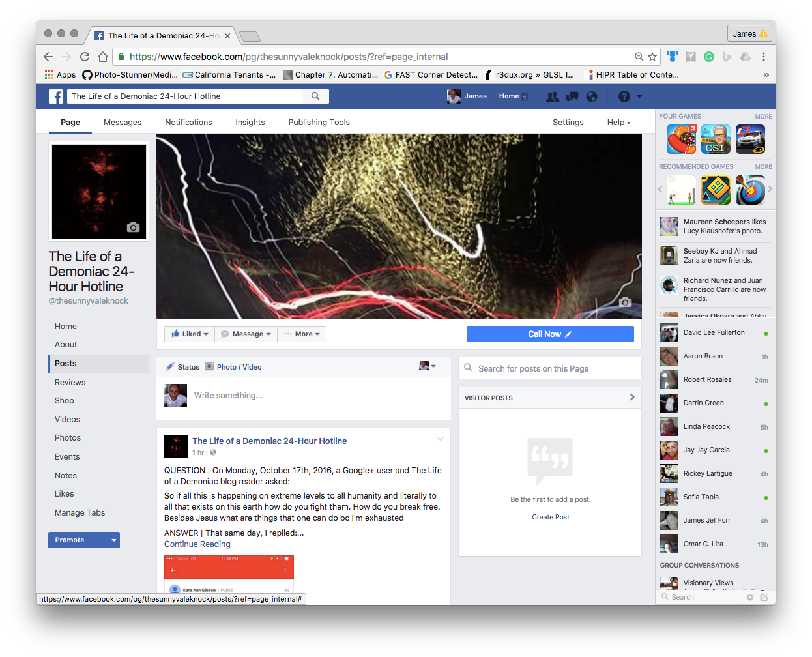Open Candy Crush game icon
The width and height of the screenshot is (812, 657).
tap(682, 139)
